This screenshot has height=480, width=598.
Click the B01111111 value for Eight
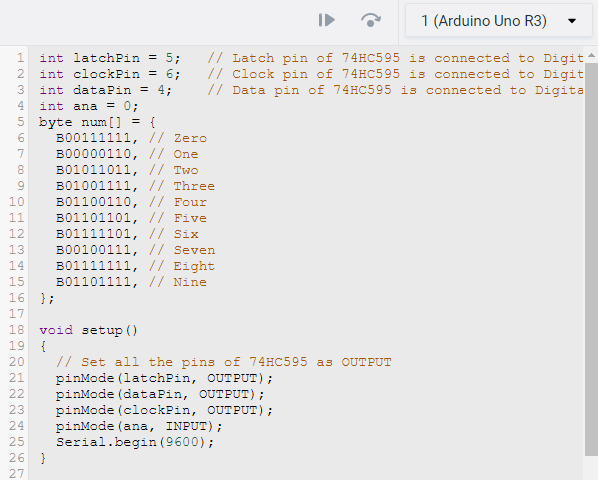point(94,266)
